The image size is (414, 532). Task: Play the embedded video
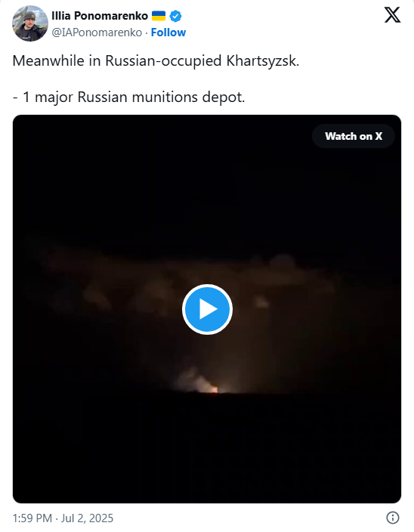tap(207, 309)
